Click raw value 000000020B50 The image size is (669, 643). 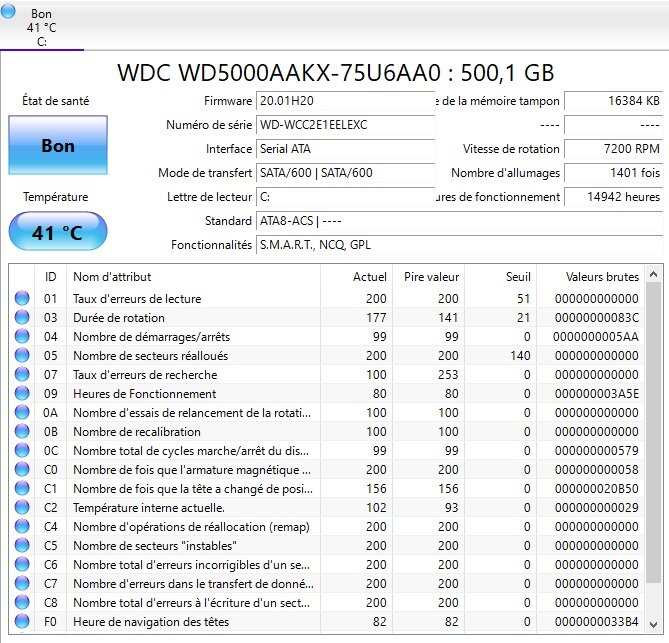(x=596, y=489)
